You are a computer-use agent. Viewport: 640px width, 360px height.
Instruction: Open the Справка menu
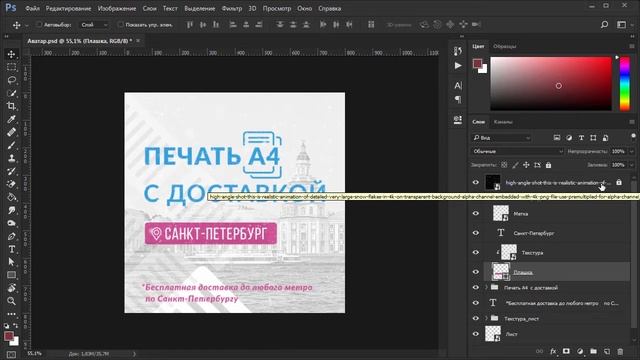pyautogui.click(x=329, y=8)
